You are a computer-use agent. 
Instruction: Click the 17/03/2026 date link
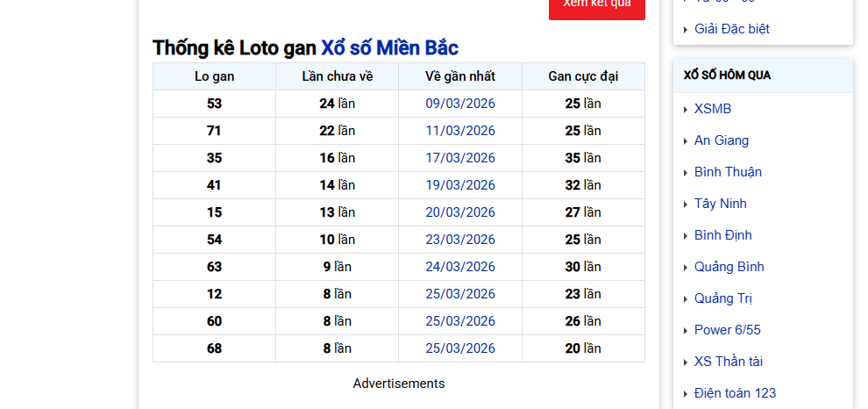pos(460,158)
